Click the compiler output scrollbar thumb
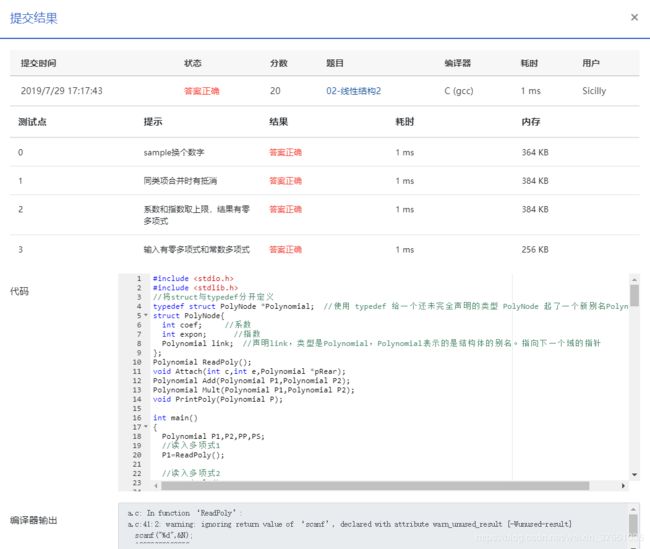650x549 pixels. (x=633, y=525)
